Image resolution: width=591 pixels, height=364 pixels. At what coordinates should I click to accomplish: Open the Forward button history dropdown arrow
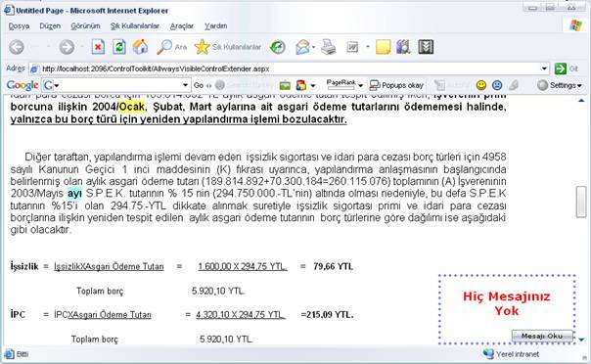(82, 47)
